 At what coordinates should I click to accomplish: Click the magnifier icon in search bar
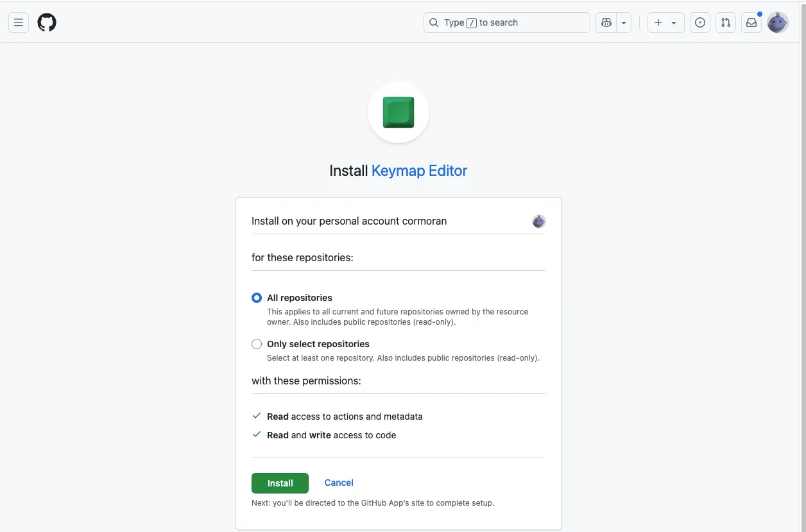(x=434, y=22)
